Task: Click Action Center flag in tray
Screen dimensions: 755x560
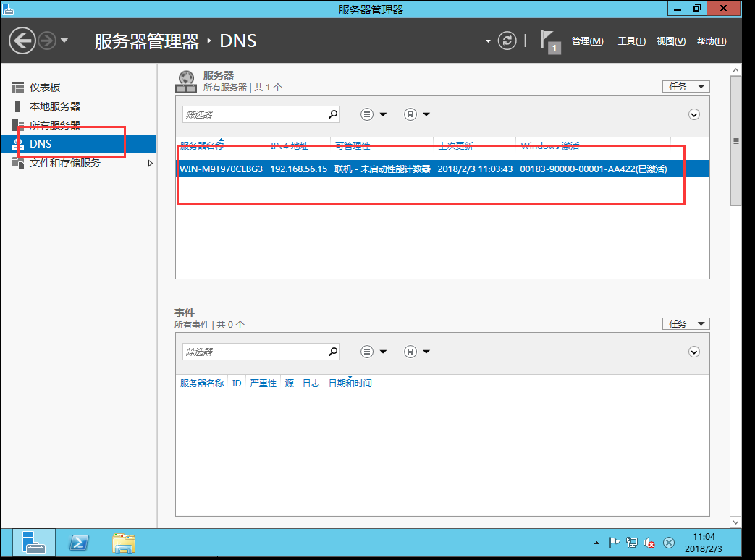Action: [x=614, y=543]
